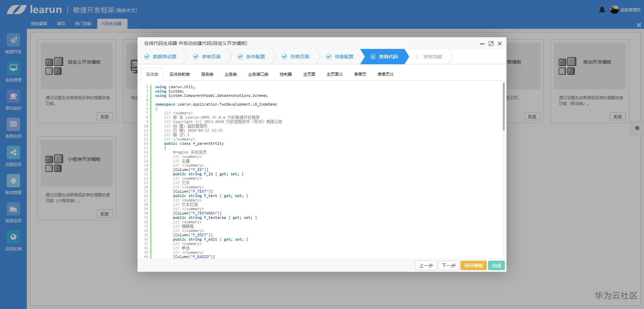The height and width of the screenshot is (309, 644).
Task: Click the 简体中文 language selector
Action: [x=126, y=10]
